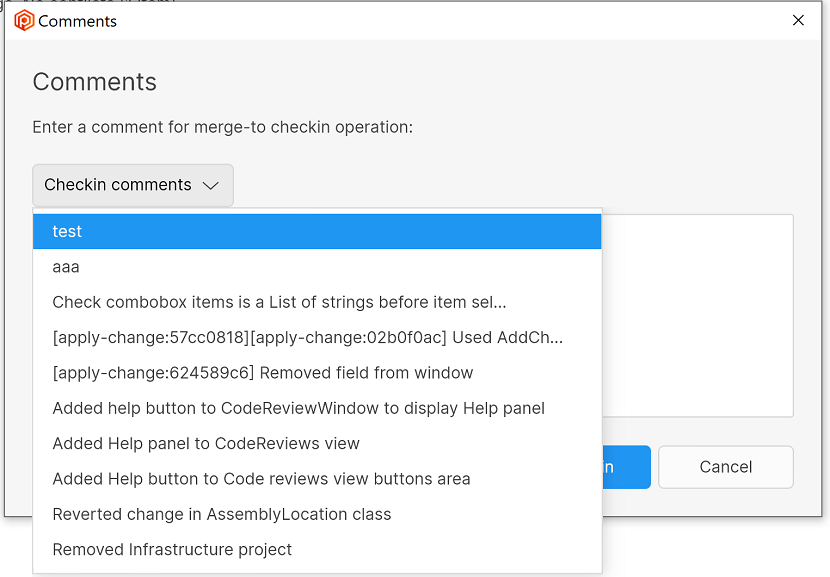The width and height of the screenshot is (830, 577).
Task: Pick "Added Help panel to CodeReviews view"
Action: (x=206, y=443)
